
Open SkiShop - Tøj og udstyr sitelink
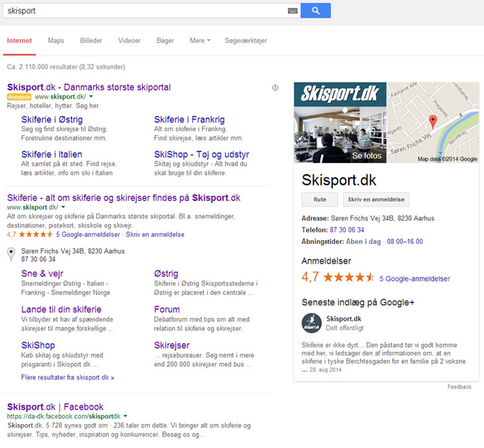coord(202,154)
